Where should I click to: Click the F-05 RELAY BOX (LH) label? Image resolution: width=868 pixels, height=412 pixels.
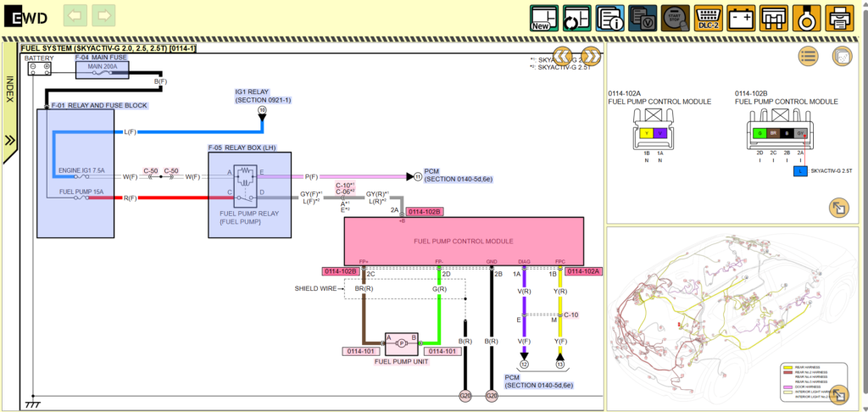(242, 148)
